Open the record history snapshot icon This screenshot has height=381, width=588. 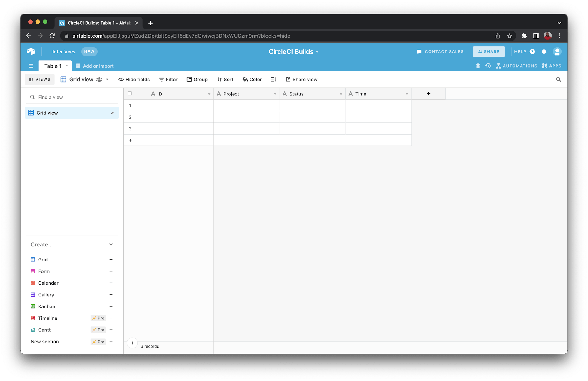click(488, 66)
